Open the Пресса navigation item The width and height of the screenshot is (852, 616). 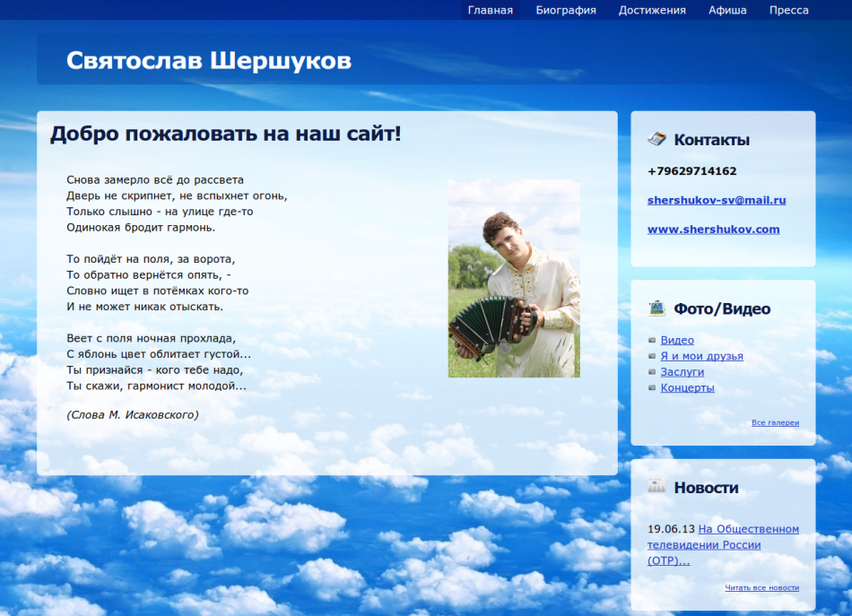coord(788,11)
